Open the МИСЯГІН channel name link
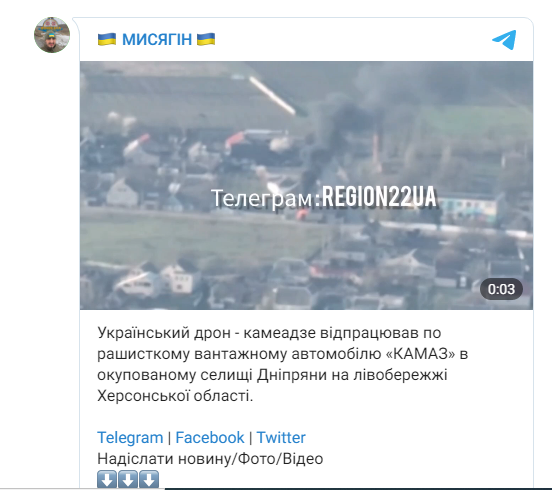The height and width of the screenshot is (490, 552). tap(156, 39)
